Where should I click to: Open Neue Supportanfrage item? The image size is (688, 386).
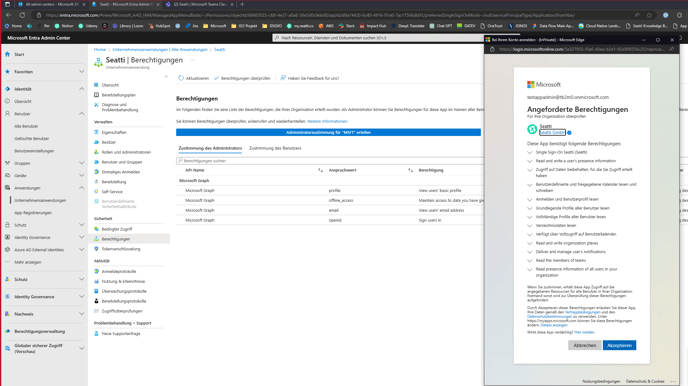121,333
